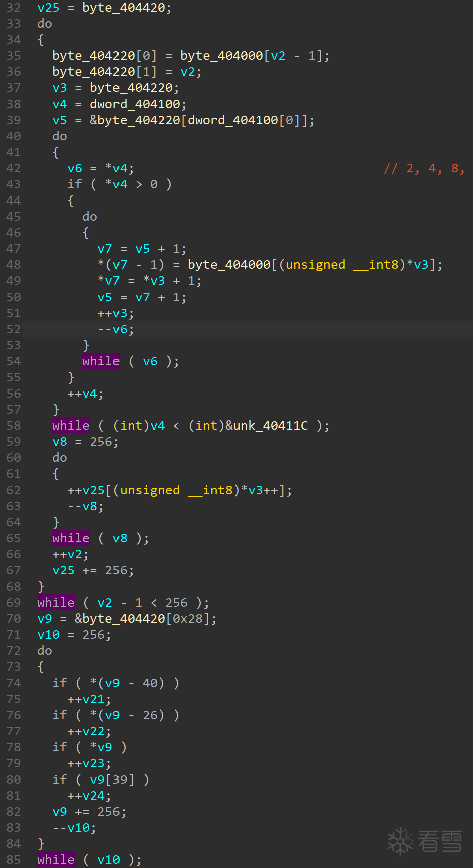Click the code 'if ( *(v9 - 26) )'
Screen dimensions: 473x868
(x=115, y=715)
